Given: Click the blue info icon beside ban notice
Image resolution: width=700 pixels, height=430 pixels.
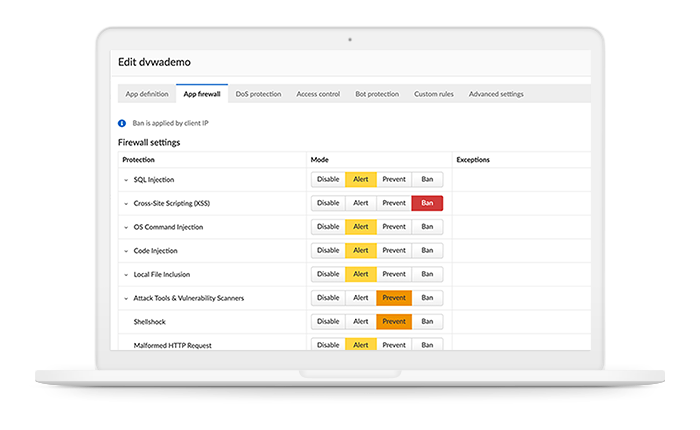Looking at the screenshot, I should pos(123,123).
